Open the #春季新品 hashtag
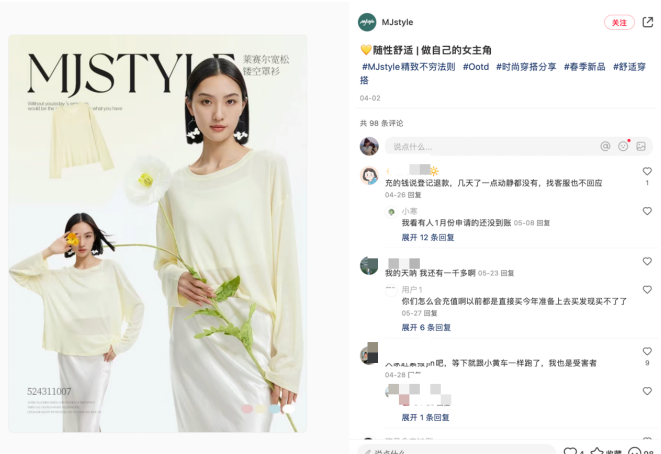The image size is (661, 454). tap(584, 67)
